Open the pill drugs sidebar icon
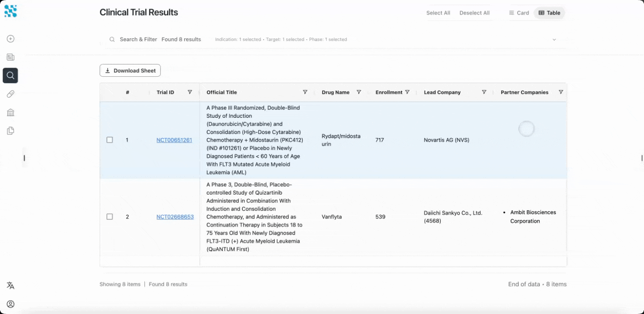Image resolution: width=644 pixels, height=314 pixels. click(10, 94)
